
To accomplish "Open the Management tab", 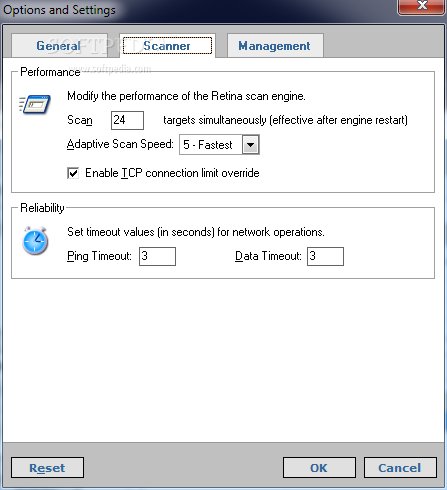I will click(275, 46).
